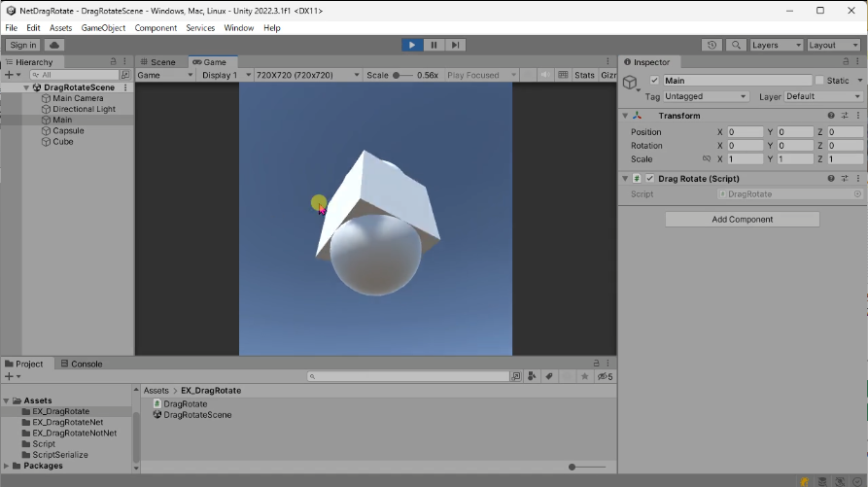Image resolution: width=868 pixels, height=487 pixels.
Task: Disable the Main object active checkbox
Action: coord(654,81)
